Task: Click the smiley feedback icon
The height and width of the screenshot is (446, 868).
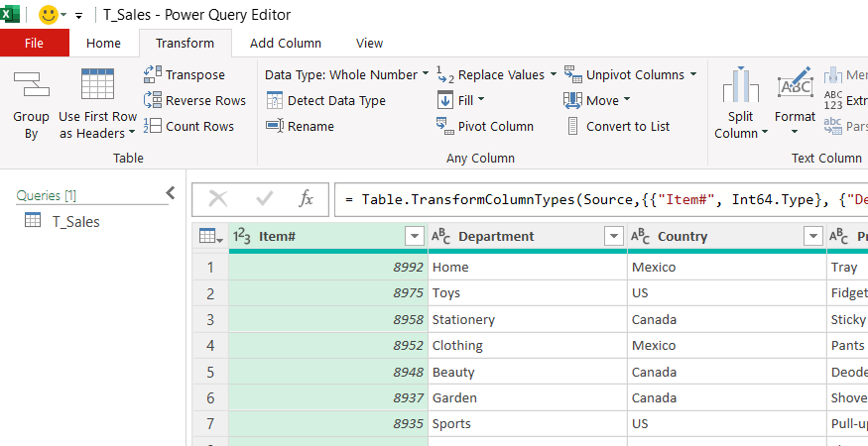Action: click(x=49, y=15)
